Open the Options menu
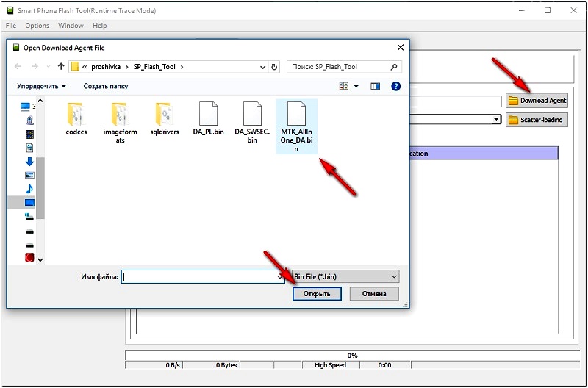This screenshot has height=388, width=588. [x=37, y=26]
